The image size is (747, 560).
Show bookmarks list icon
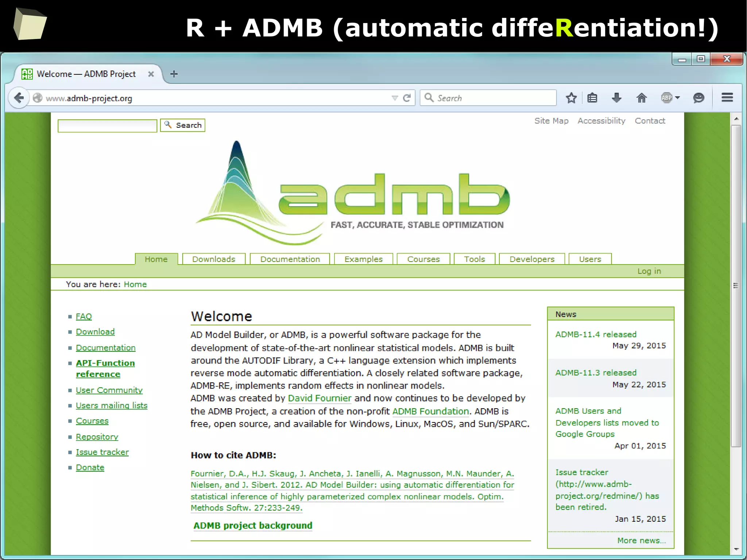pyautogui.click(x=592, y=98)
